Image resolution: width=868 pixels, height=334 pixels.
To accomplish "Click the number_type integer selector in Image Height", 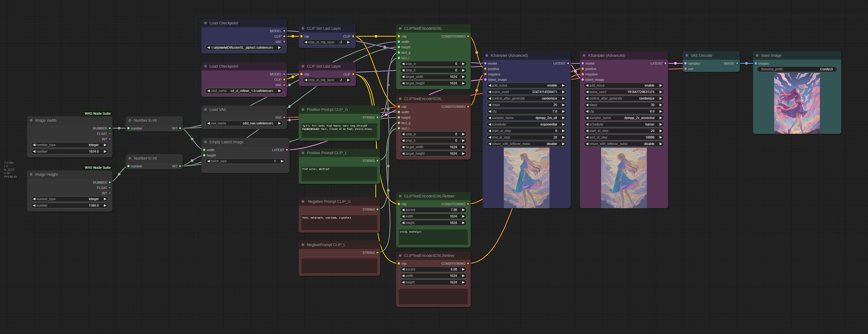I will pyautogui.click(x=69, y=199).
